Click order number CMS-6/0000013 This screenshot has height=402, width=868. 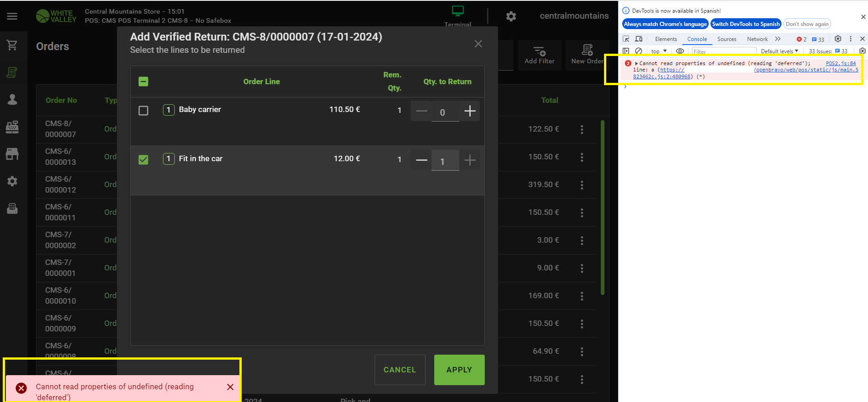pyautogui.click(x=61, y=157)
